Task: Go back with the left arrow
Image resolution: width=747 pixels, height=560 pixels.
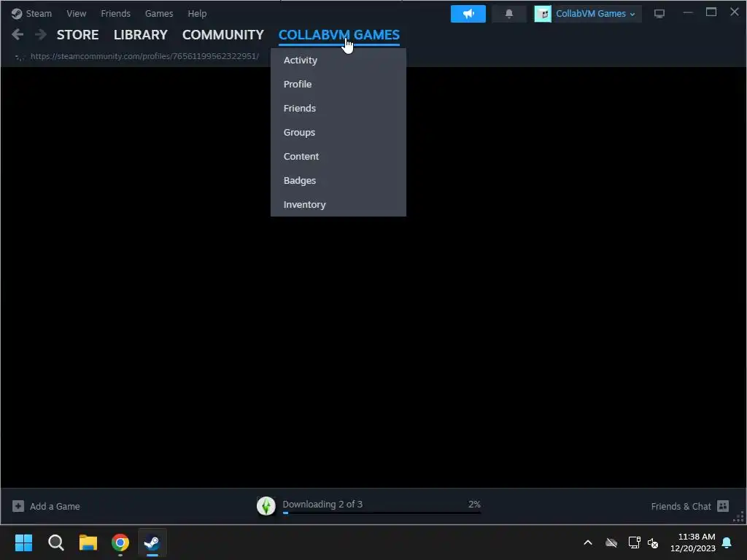Action: (x=18, y=34)
